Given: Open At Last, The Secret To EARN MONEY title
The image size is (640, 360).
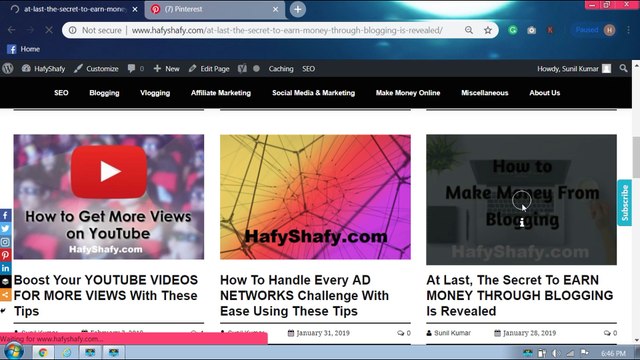Looking at the screenshot, I should click(520, 296).
